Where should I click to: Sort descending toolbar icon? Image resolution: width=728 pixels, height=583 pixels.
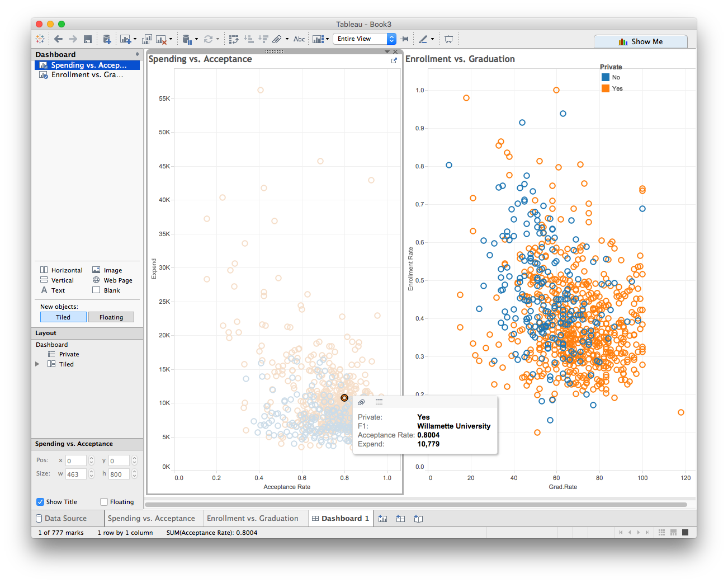[263, 39]
